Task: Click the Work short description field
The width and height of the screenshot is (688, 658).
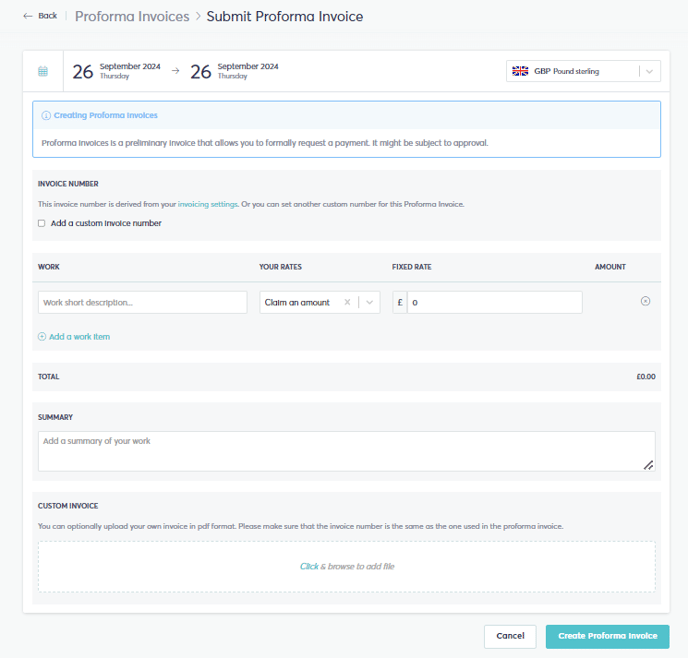Action: pyautogui.click(x=143, y=302)
